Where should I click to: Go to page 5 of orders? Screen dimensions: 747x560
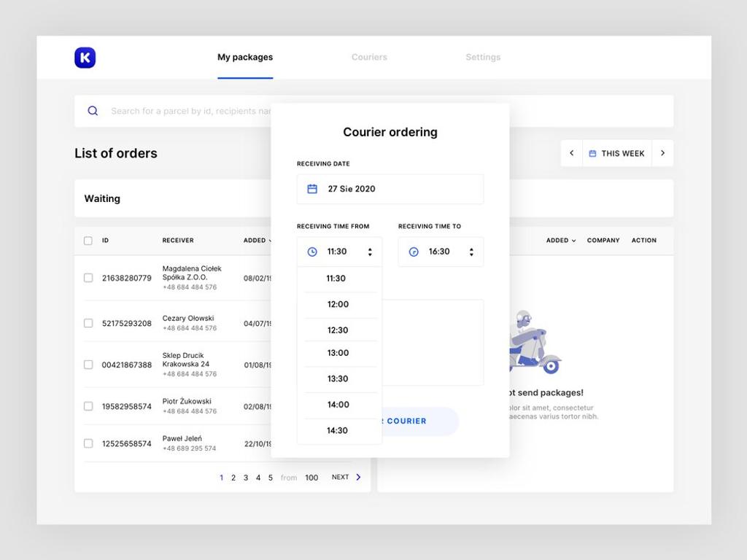pos(270,478)
